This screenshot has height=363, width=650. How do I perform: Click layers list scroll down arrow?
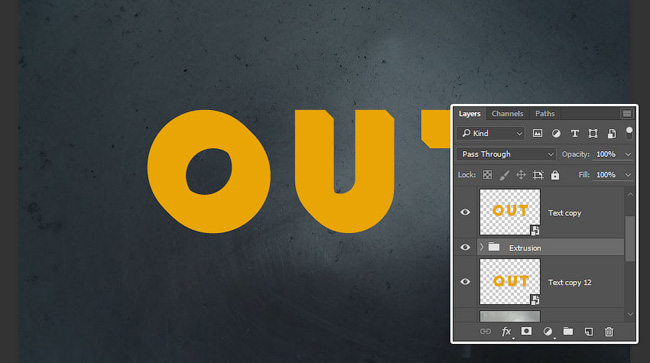tap(630, 314)
